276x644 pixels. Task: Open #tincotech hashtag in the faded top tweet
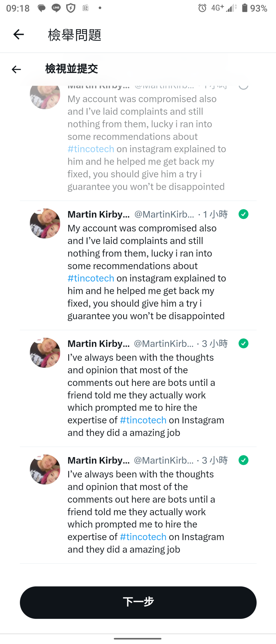91,149
